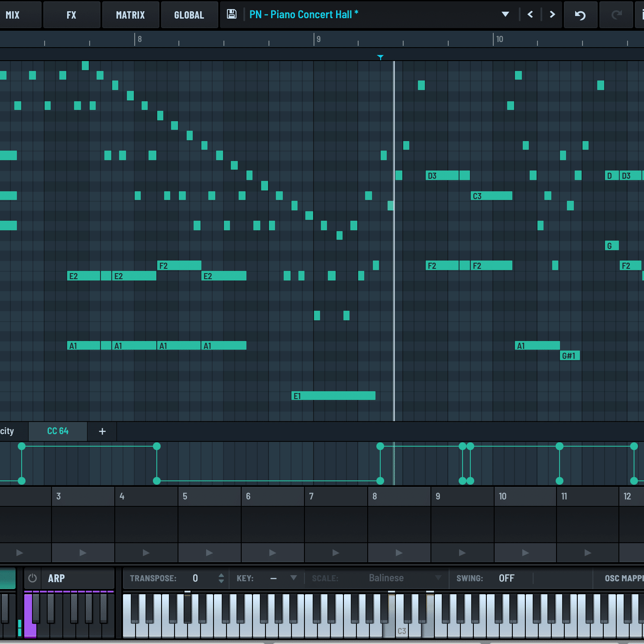Click the save preset disk icon

pos(231,13)
